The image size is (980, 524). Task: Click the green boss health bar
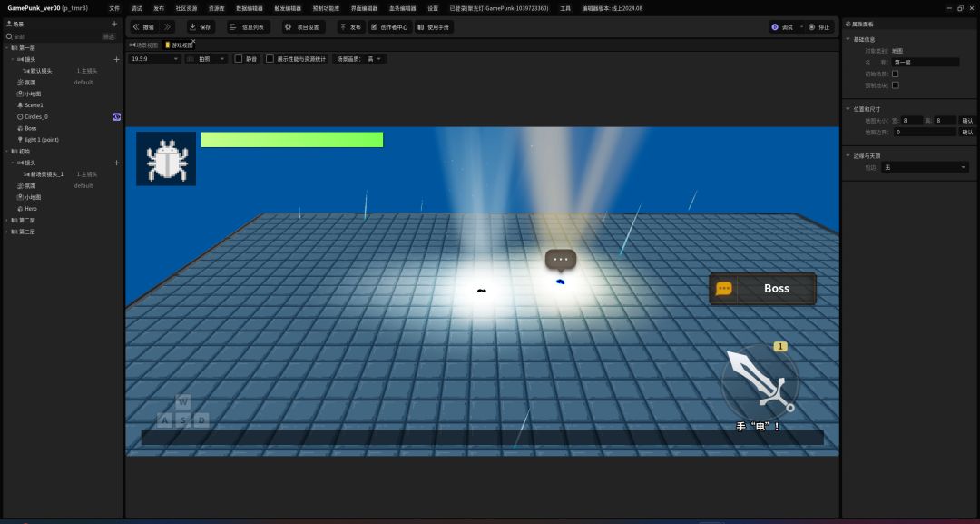point(291,140)
